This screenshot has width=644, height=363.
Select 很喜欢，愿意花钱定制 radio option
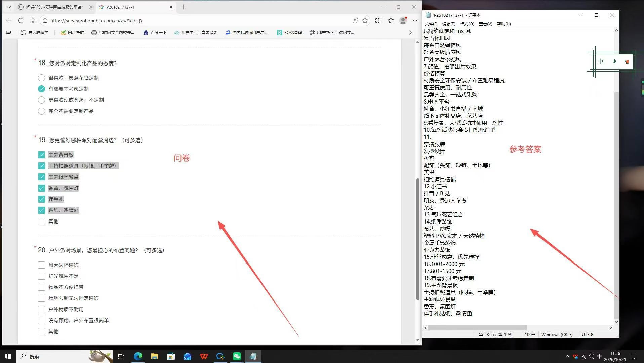click(41, 78)
